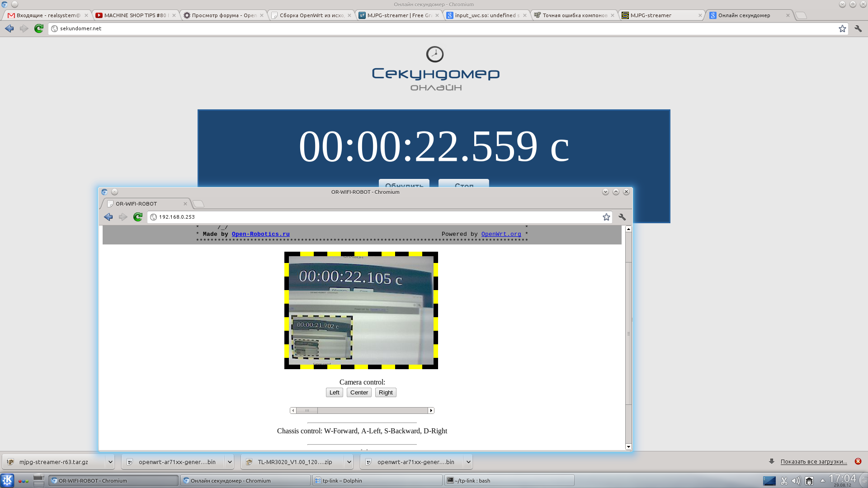Click reload icon in OR-WIFI-ROBOT window

click(138, 217)
